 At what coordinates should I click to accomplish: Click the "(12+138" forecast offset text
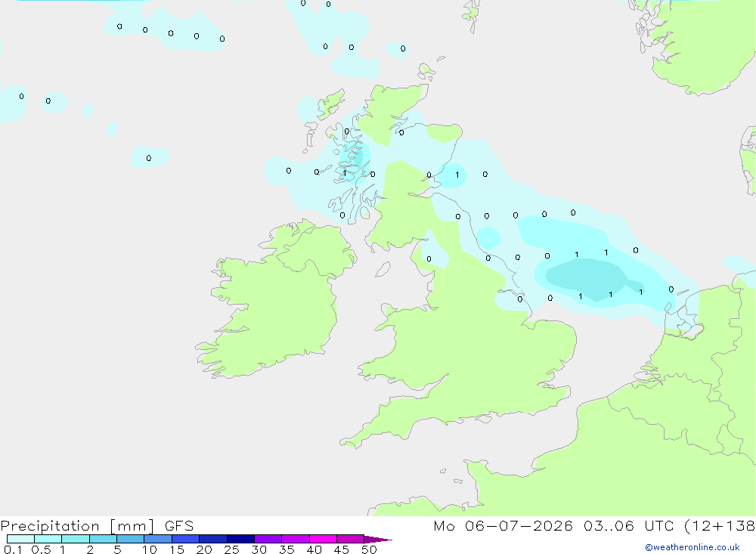pyautogui.click(x=720, y=525)
